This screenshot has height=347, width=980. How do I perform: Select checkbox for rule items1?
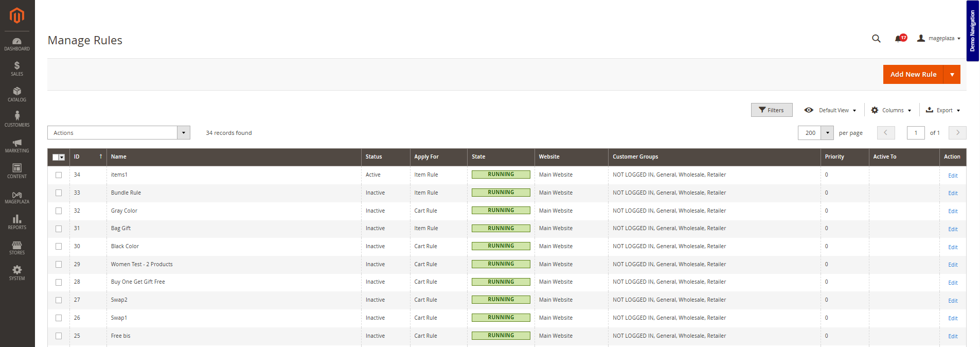point(59,175)
